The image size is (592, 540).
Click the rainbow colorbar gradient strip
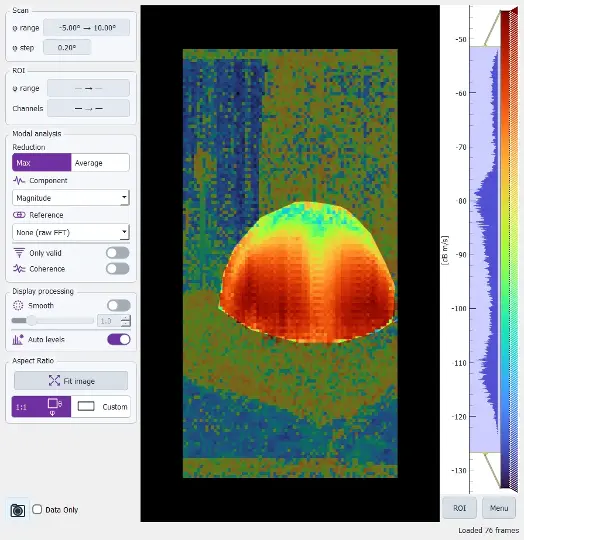click(x=505, y=249)
